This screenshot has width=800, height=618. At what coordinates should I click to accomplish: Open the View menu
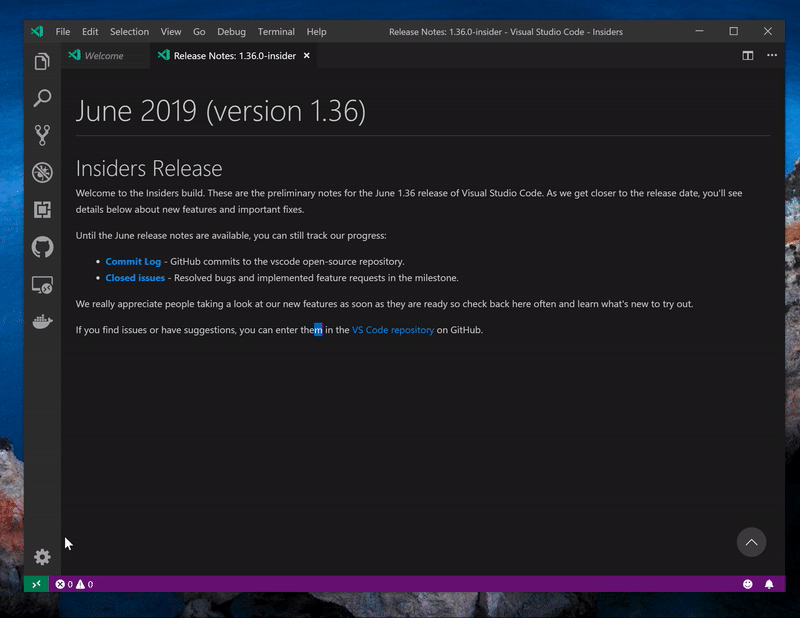171,32
